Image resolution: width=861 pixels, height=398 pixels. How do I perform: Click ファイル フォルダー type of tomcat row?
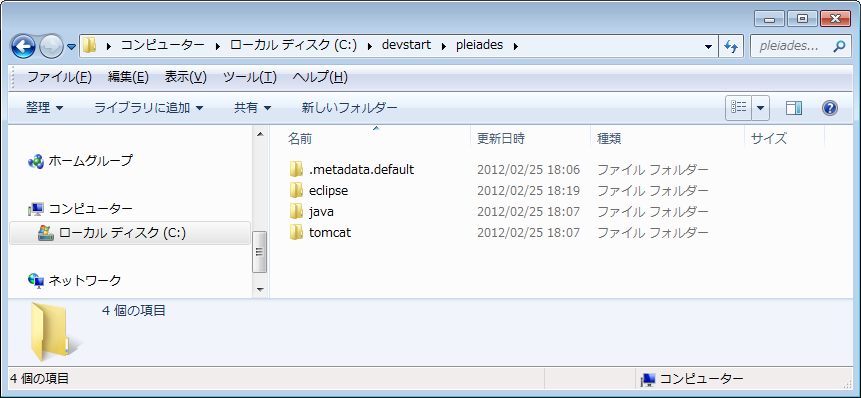tap(652, 232)
